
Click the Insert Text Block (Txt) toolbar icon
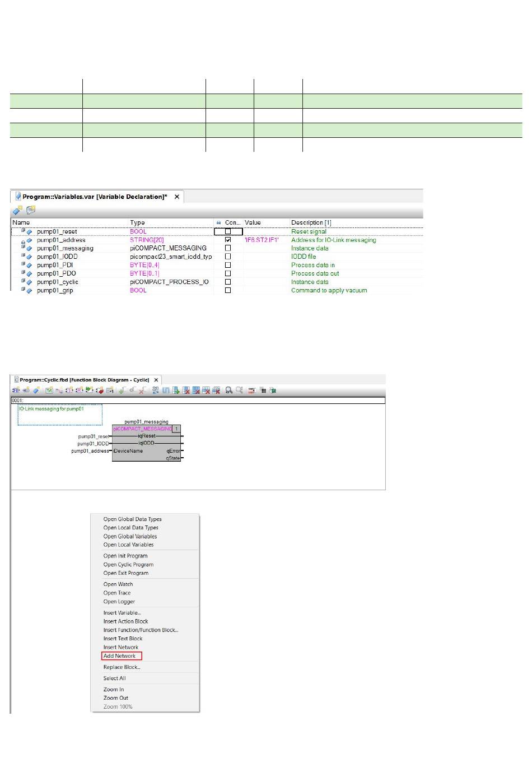click(x=49, y=390)
